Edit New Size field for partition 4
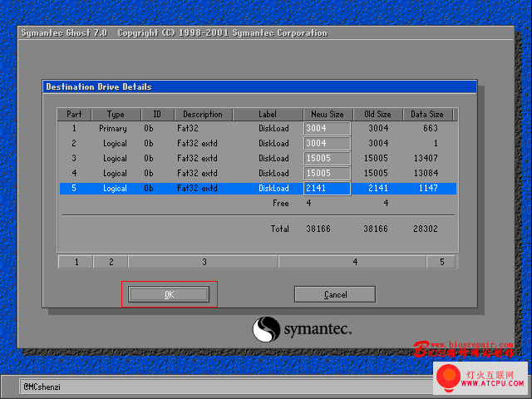This screenshot has height=399, width=532. tap(327, 173)
